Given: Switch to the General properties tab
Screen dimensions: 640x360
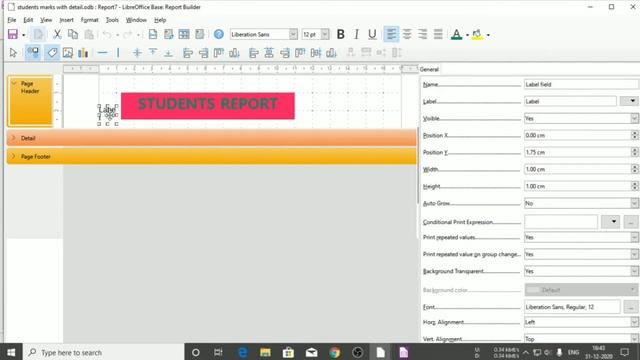Looking at the screenshot, I should coord(429,69).
